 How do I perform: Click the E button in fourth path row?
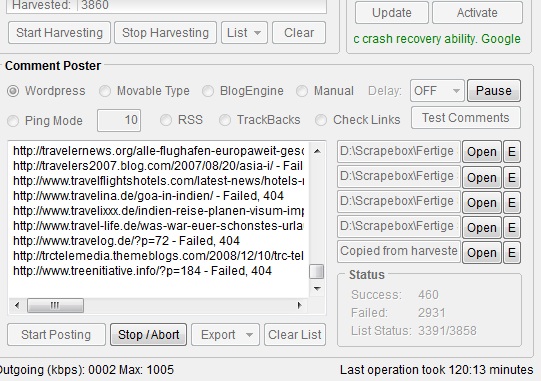click(512, 227)
